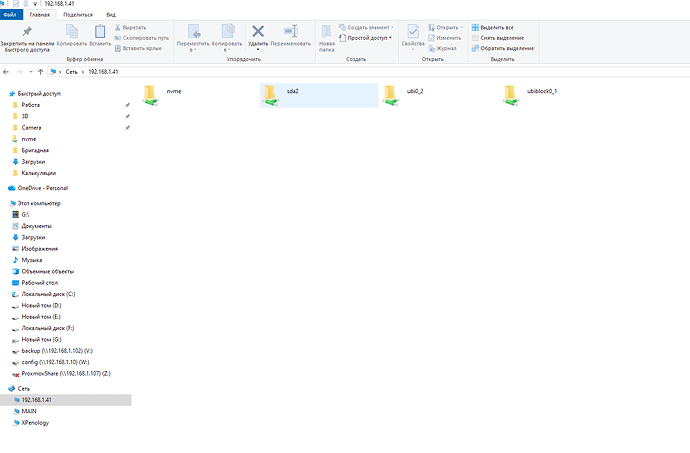Open XPenology under Network
The width and height of the screenshot is (690, 453).
tap(35, 423)
